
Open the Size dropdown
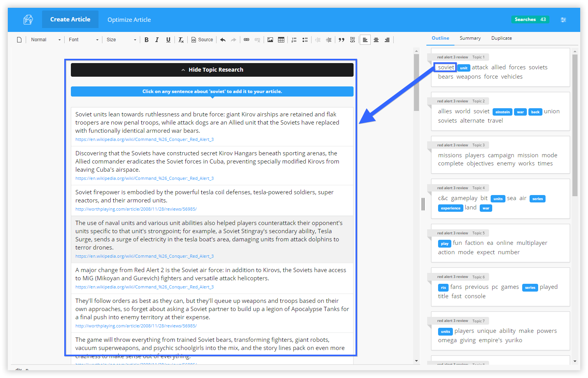point(121,40)
